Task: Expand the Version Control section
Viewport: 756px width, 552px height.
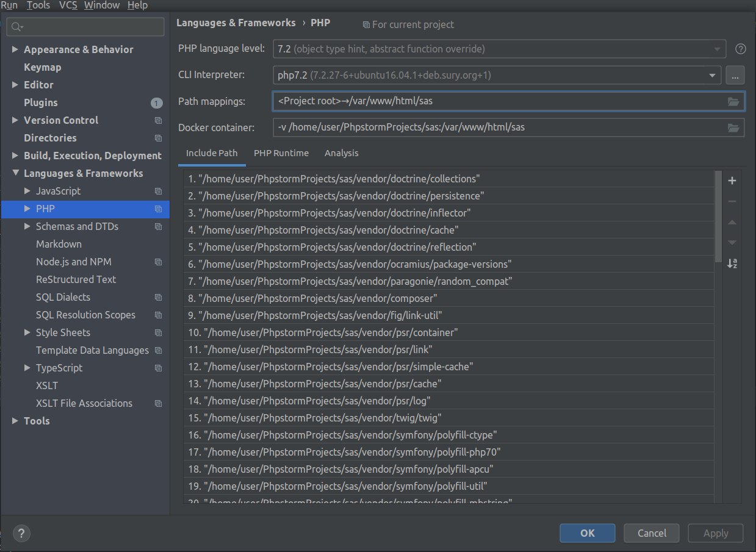Action: [x=15, y=120]
